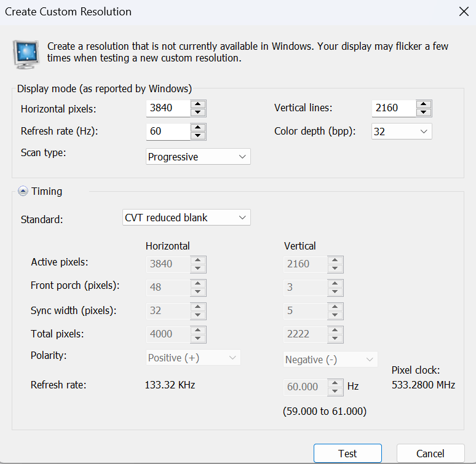Screen dimensions: 476x464
Task: Click the 133.32 KHz horizontal refresh value
Action: point(170,385)
